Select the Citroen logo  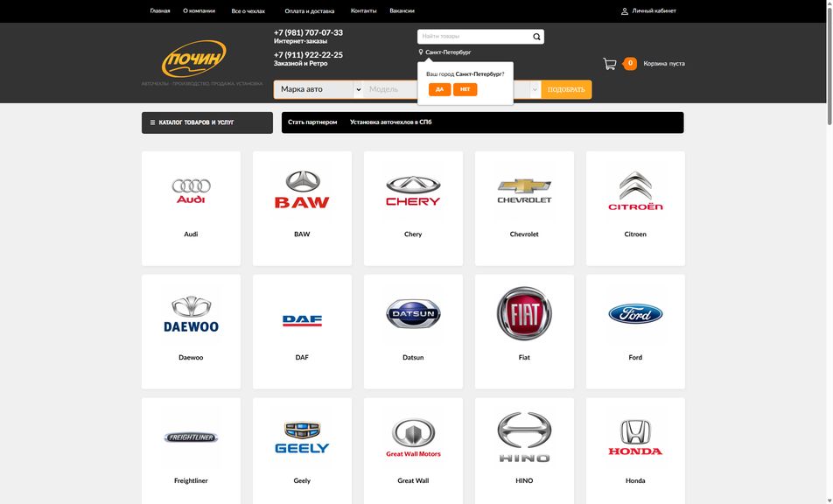635,191
